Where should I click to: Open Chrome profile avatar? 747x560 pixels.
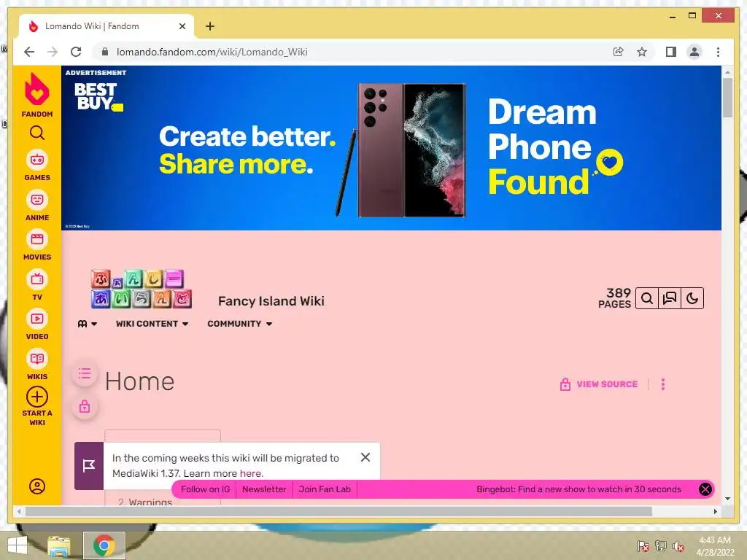(694, 52)
